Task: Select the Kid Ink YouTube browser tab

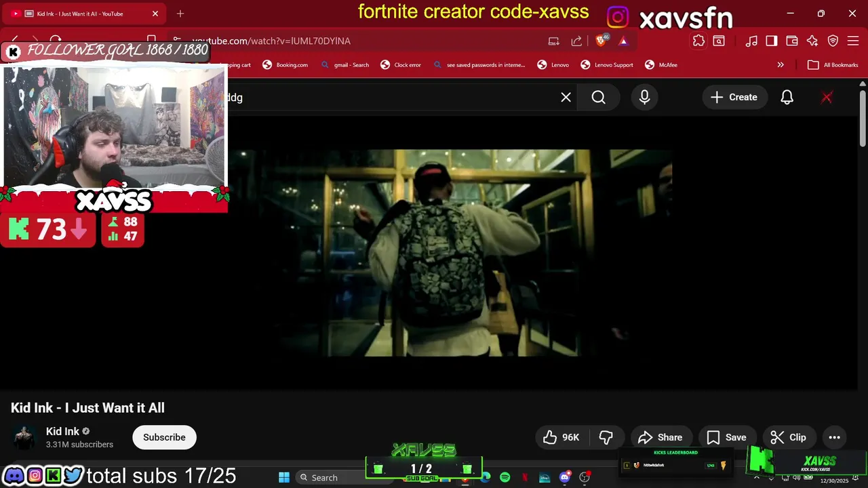Action: (84, 14)
